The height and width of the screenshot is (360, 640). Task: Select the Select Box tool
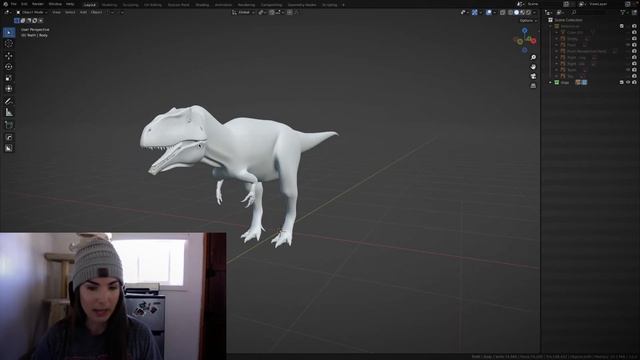pos(9,32)
